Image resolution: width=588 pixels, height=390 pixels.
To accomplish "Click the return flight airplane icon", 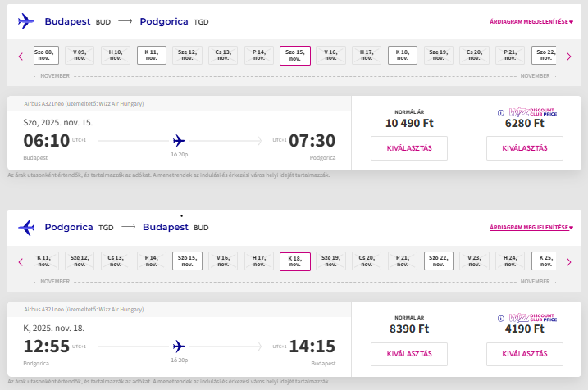I will [x=26, y=228].
